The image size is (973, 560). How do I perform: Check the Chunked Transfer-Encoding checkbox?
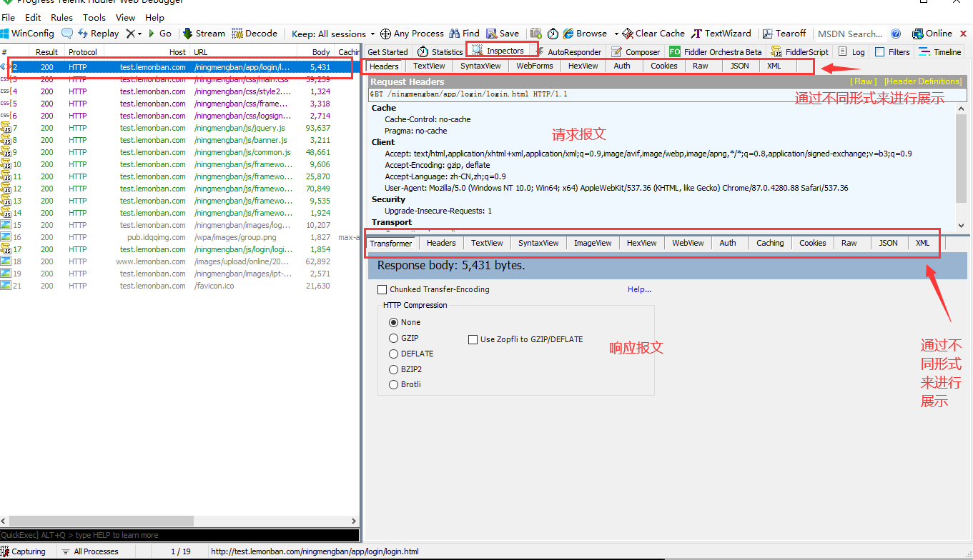point(383,289)
